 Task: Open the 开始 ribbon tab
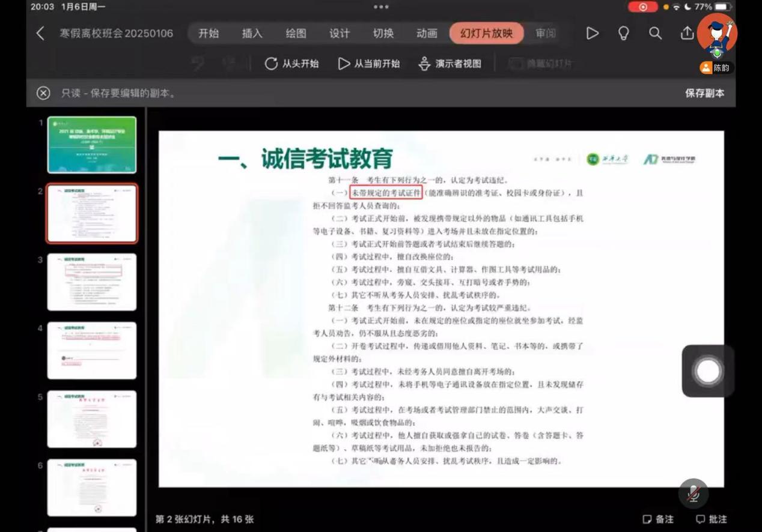pos(209,33)
